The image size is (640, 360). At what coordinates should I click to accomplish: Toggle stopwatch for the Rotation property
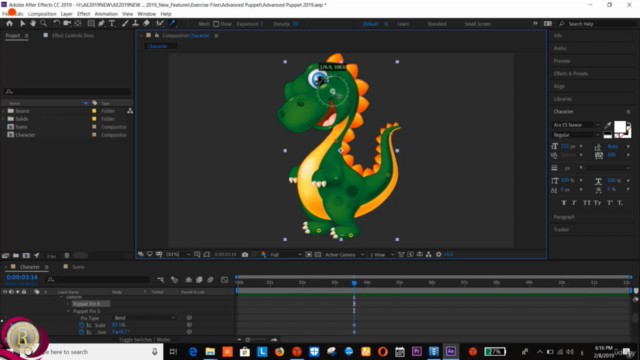[x=81, y=332]
